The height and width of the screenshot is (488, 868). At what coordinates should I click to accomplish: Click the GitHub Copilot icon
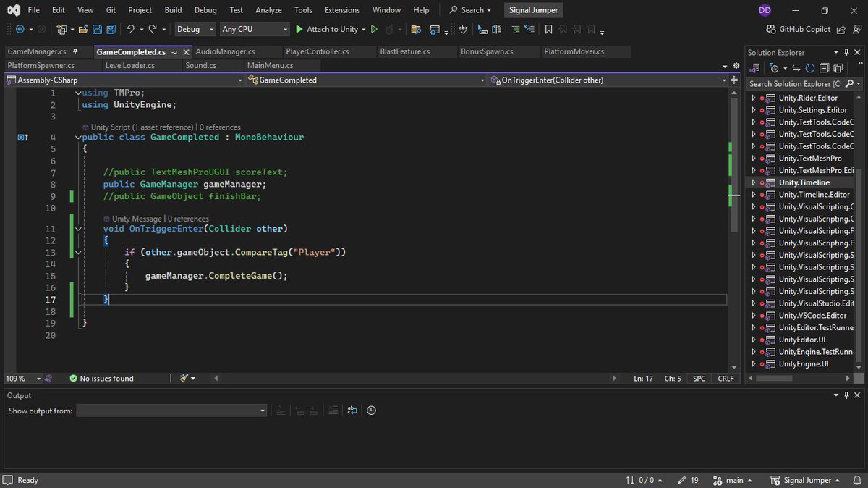point(771,29)
